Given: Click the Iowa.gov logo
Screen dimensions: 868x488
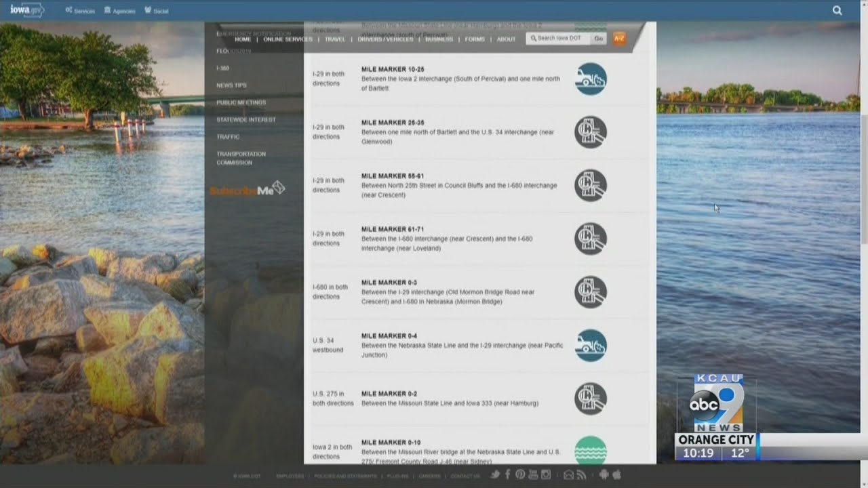Looking at the screenshot, I should 27,9.
